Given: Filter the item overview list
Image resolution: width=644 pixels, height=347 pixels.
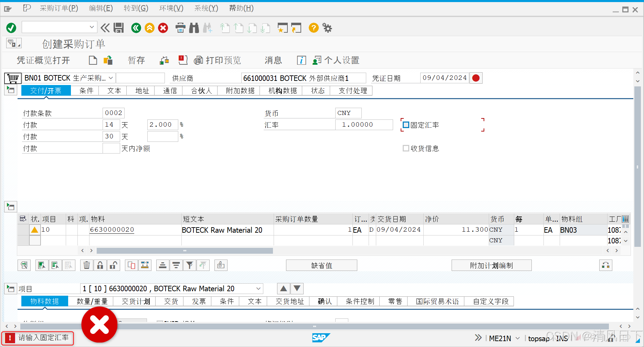Looking at the screenshot, I should coord(190,265).
